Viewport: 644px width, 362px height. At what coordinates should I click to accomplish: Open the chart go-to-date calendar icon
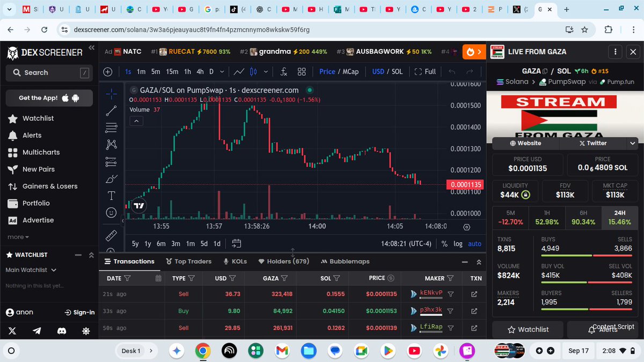(236, 243)
